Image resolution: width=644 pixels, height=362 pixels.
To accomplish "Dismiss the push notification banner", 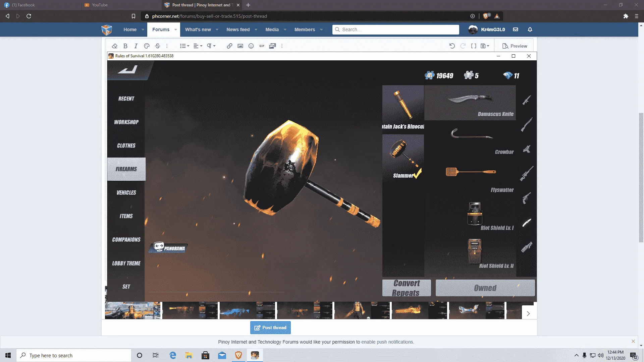I will pos(633,341).
